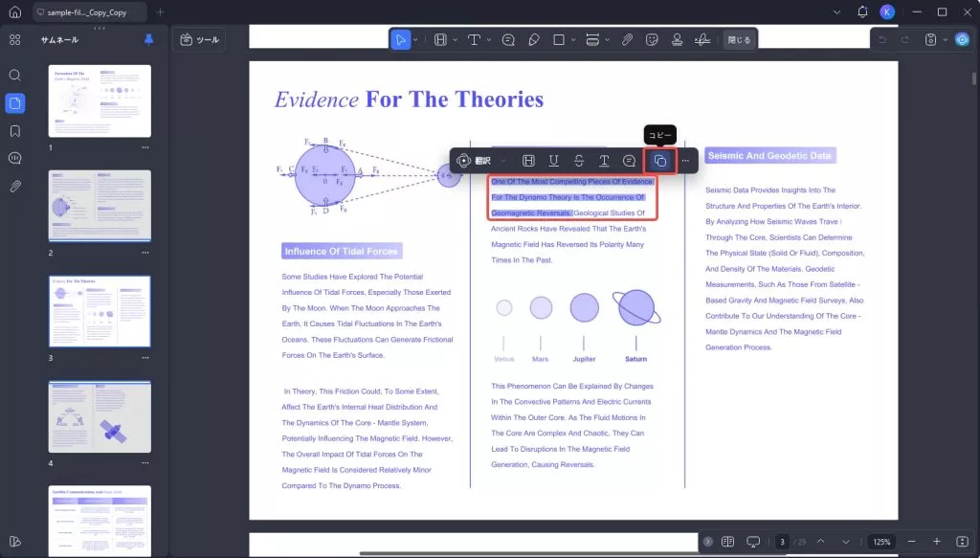Viewport: 980px width, 558px height.
Task: Open page 4 thumbnail
Action: (100, 416)
